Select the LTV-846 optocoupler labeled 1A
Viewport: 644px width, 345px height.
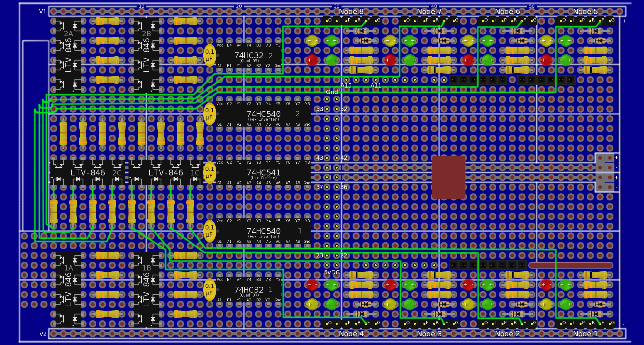(68, 290)
